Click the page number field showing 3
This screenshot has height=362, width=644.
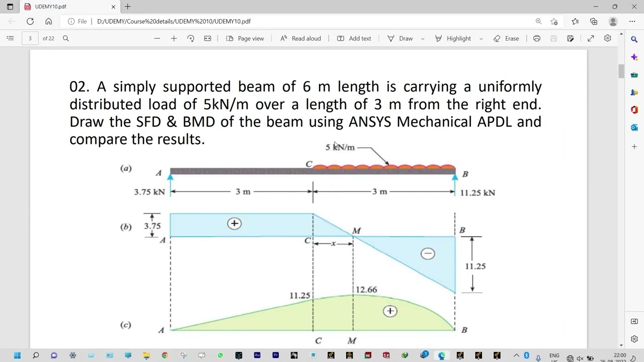(30, 38)
